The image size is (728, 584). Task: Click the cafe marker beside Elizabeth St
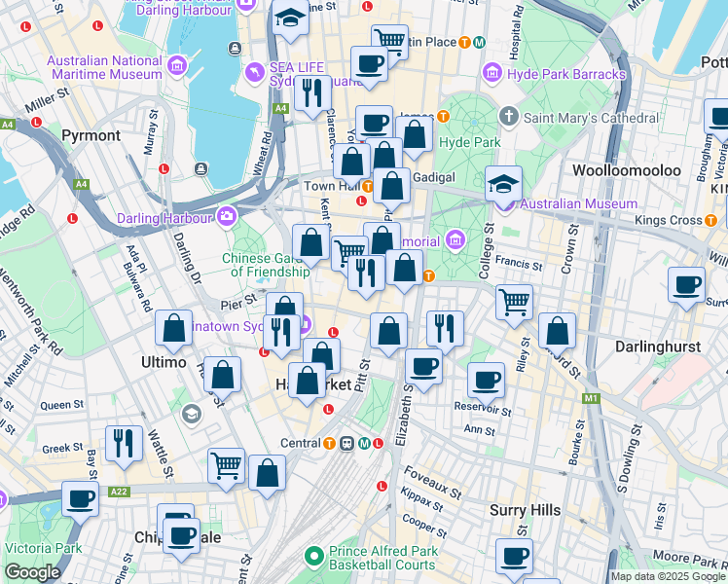pyautogui.click(x=423, y=368)
